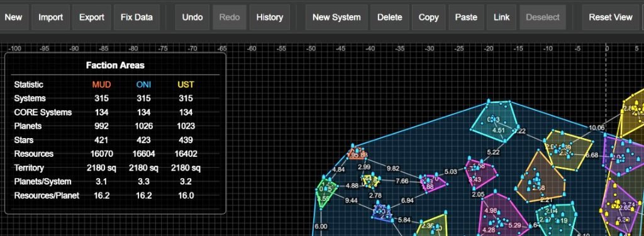This screenshot has height=236, width=644.
Task: Click the Planets row label
Action: click(28, 126)
